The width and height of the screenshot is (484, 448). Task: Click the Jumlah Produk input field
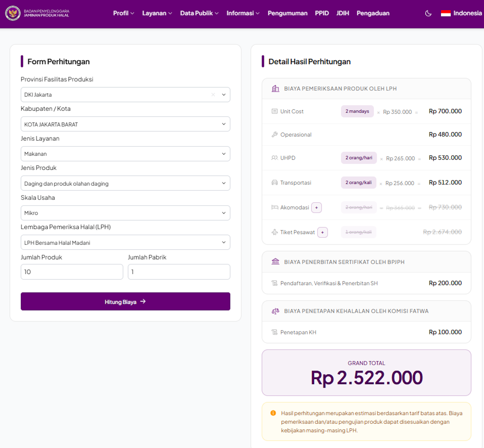pyautogui.click(x=72, y=272)
